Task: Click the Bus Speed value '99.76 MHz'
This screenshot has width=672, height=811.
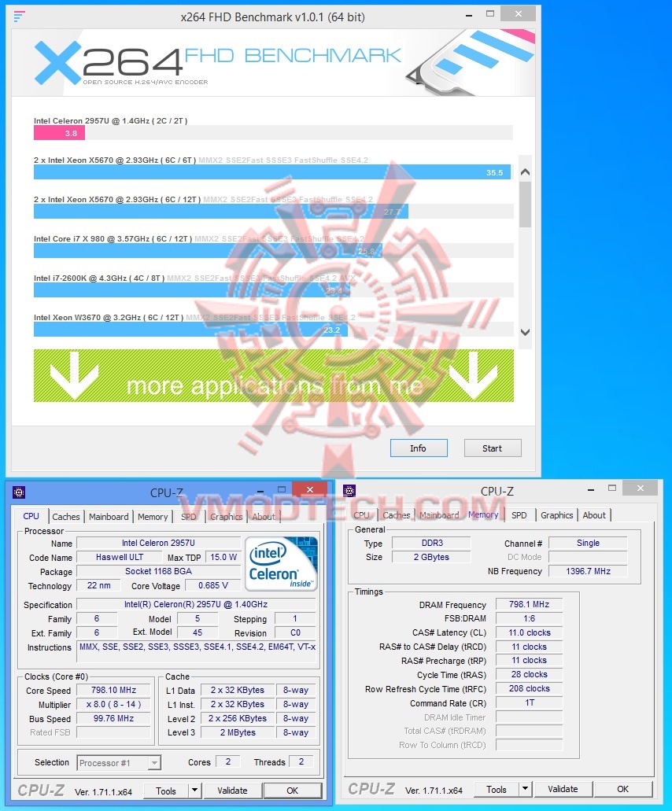Action: pyautogui.click(x=113, y=718)
